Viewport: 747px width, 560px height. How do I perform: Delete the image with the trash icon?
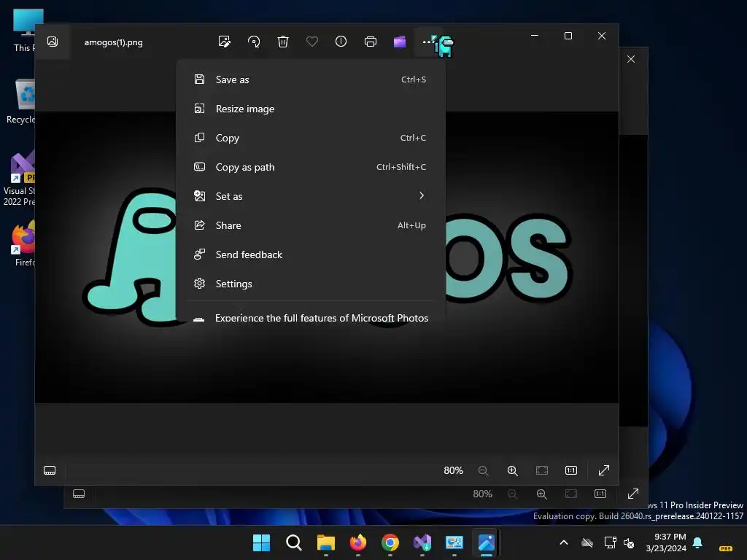point(283,42)
